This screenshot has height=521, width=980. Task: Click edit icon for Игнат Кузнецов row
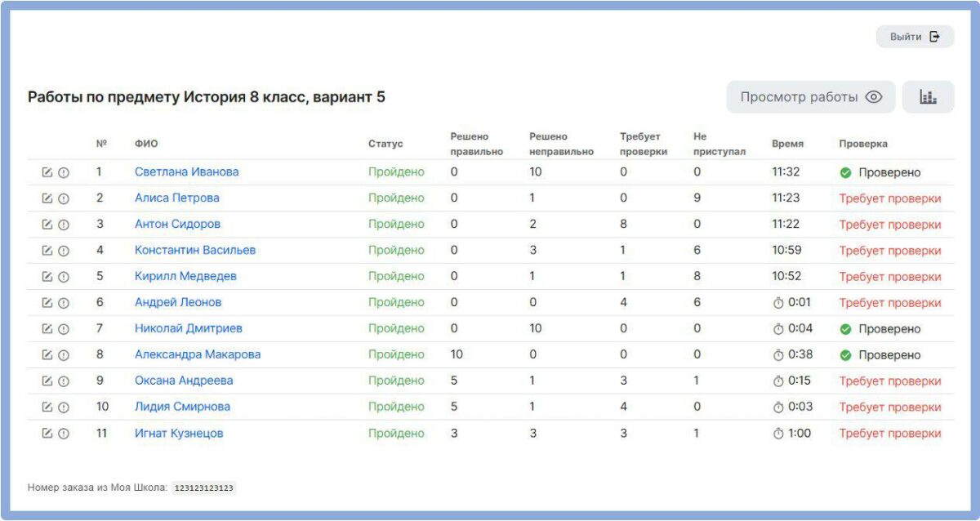(47, 434)
